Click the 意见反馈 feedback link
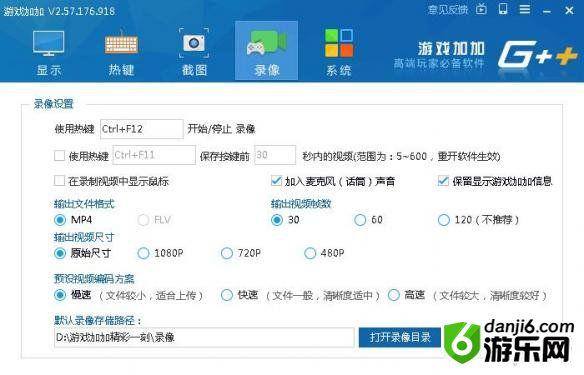 pyautogui.click(x=447, y=10)
